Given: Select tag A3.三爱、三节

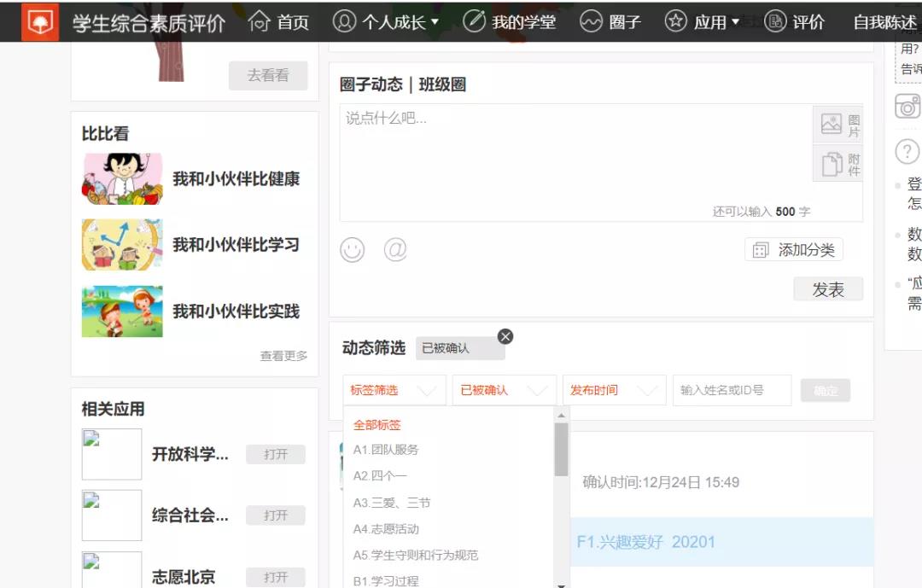Looking at the screenshot, I should click(392, 503).
